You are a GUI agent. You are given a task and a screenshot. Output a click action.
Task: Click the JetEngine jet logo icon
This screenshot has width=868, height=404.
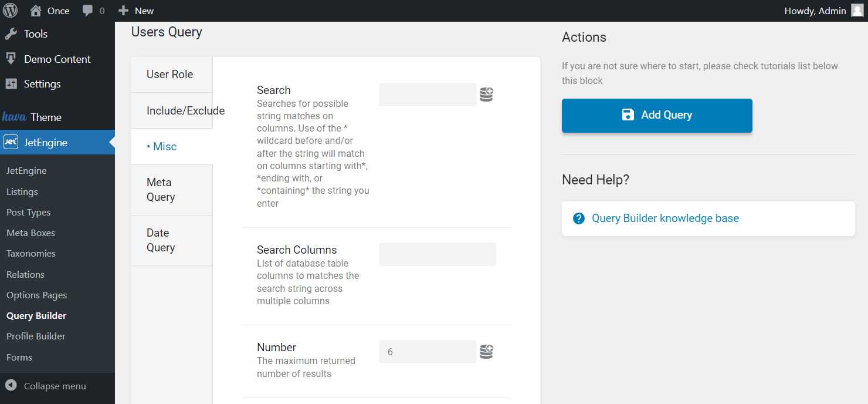point(11,142)
